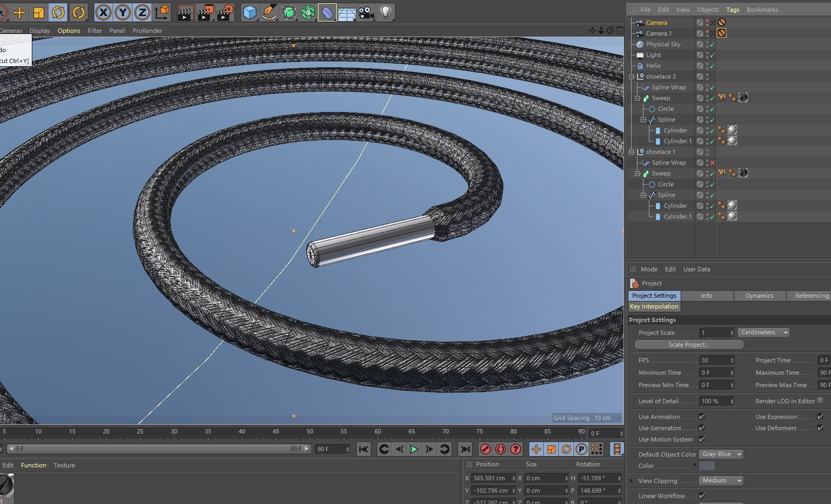The image size is (831, 504).
Task: Open the Objects menu in Object Manager
Action: pyautogui.click(x=708, y=10)
